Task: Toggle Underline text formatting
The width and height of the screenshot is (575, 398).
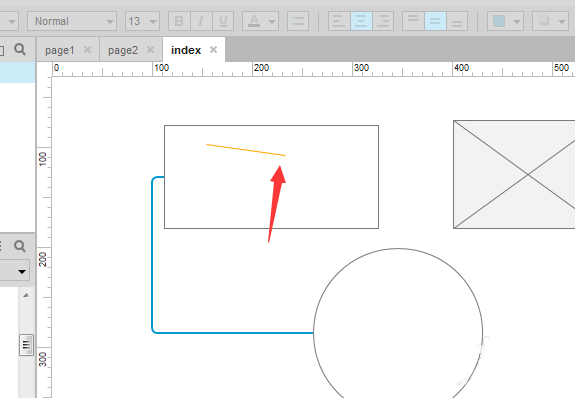Action: [x=223, y=21]
